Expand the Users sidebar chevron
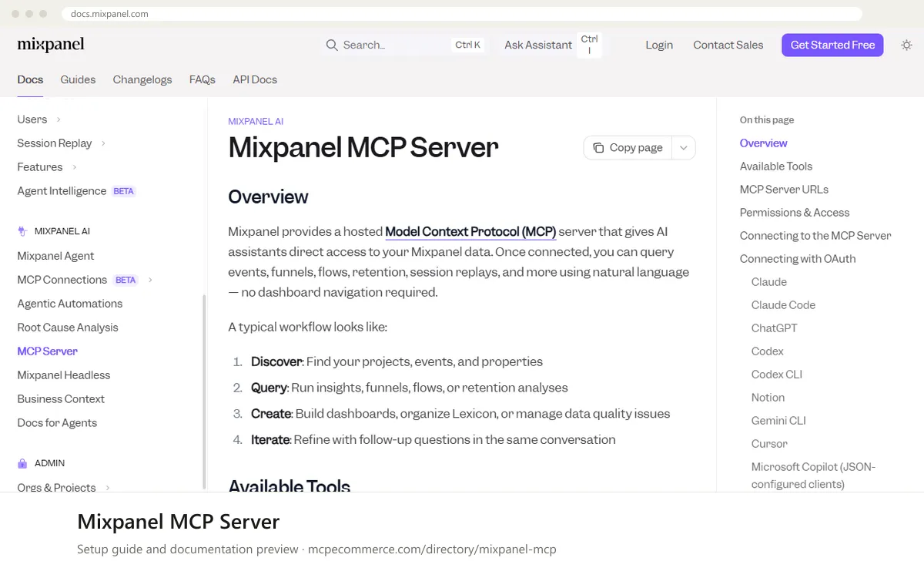Viewport: 924px width, 578px height. point(59,119)
